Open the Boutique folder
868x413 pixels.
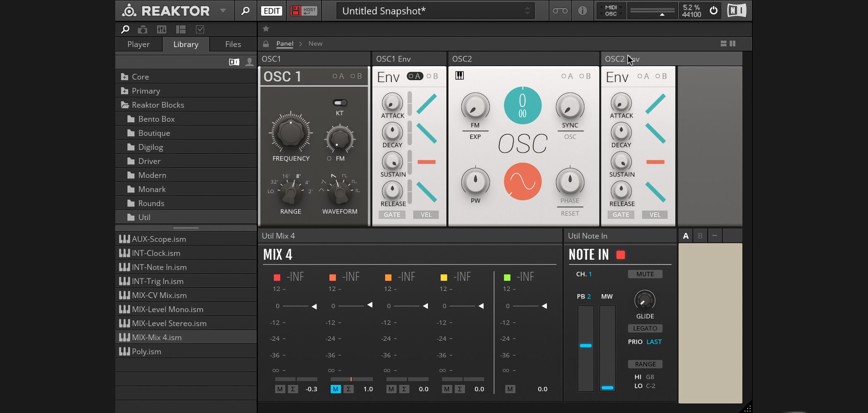pos(186,133)
